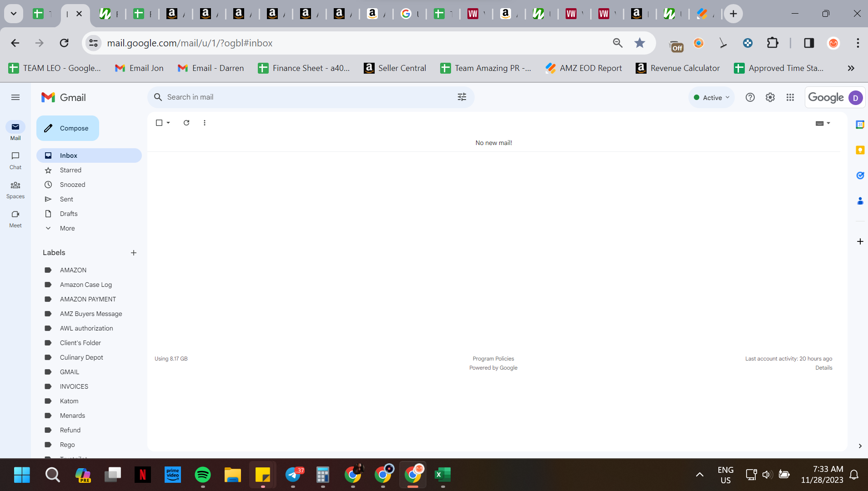Open Google Calendar side panel icon
This screenshot has width=868, height=491.
[860, 125]
